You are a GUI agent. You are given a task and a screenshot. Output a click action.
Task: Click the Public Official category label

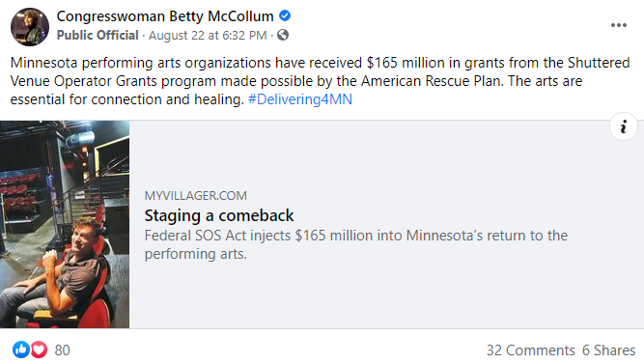98,36
